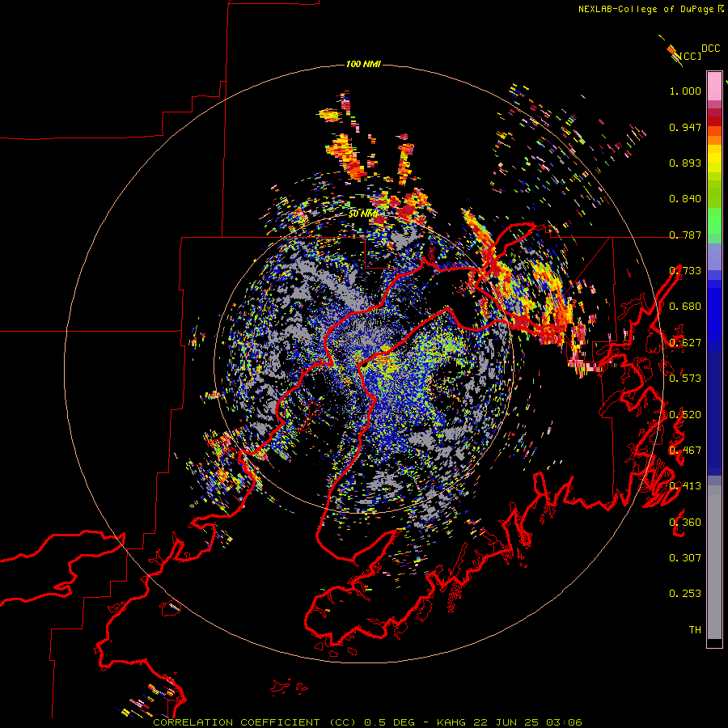The image size is (728, 728).
Task: Click the TH threshold label
Action: [695, 630]
